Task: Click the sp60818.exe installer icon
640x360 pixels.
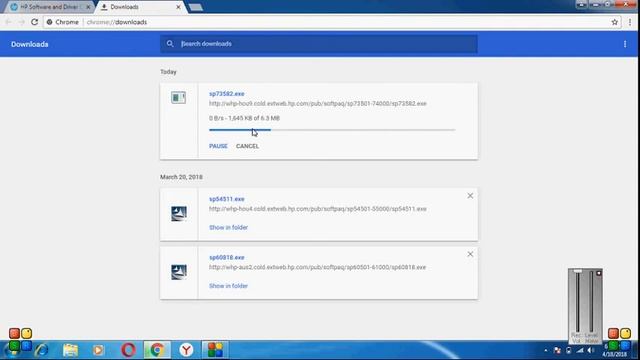Action: [179, 272]
